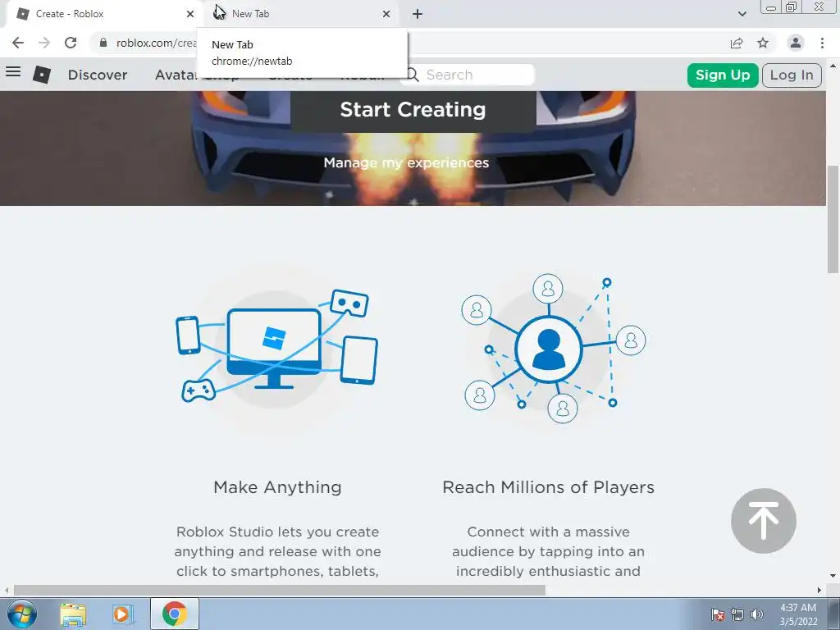Open the Chrome profile avatar icon

(x=796, y=43)
